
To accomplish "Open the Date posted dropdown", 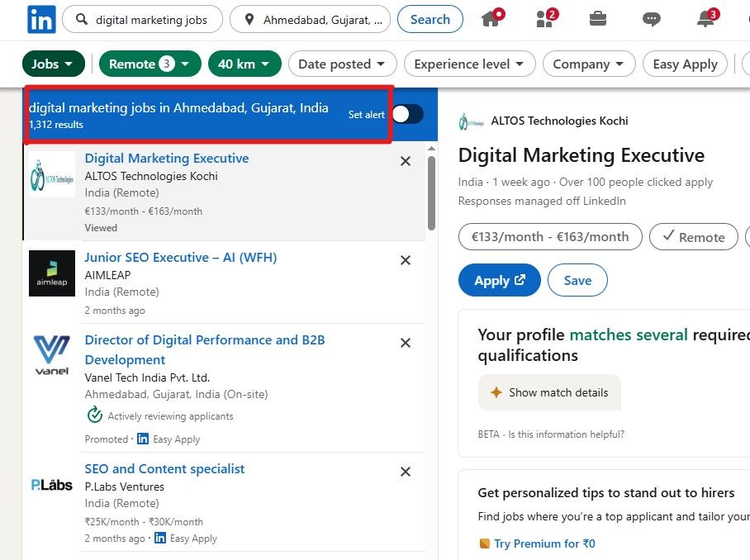I will [343, 64].
